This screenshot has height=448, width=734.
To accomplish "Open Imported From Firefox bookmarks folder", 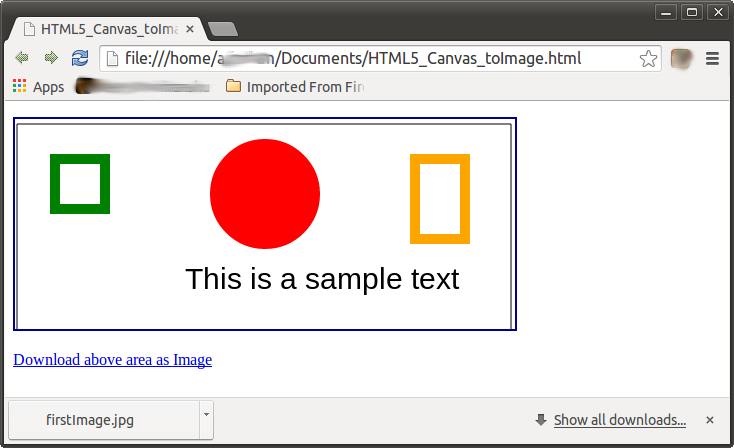I will pyautogui.click(x=295, y=87).
